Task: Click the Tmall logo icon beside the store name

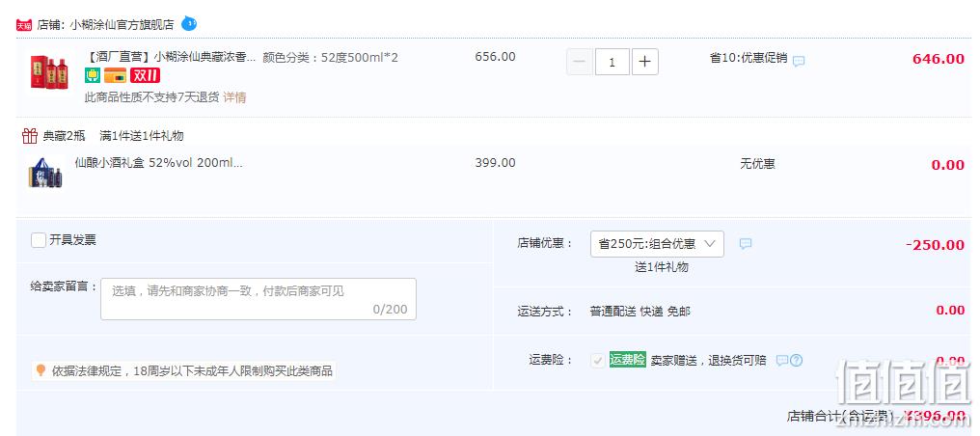Action: tap(24, 25)
